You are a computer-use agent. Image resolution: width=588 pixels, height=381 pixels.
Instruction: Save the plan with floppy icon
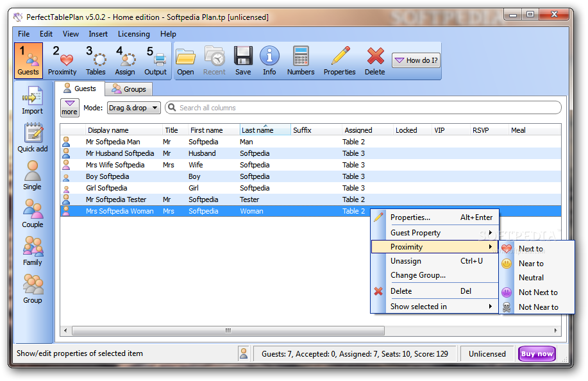(243, 60)
